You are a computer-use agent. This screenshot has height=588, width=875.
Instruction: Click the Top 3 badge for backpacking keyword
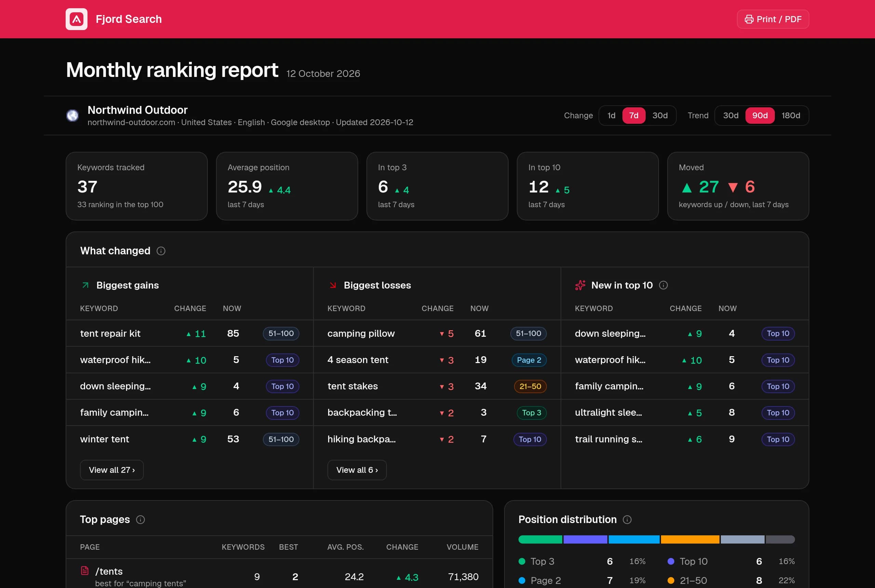(531, 413)
